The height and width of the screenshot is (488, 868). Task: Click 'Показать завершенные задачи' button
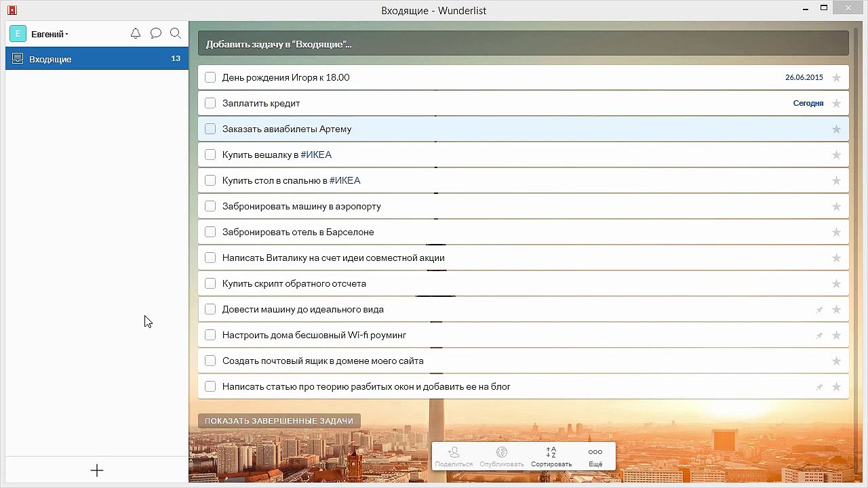[279, 421]
